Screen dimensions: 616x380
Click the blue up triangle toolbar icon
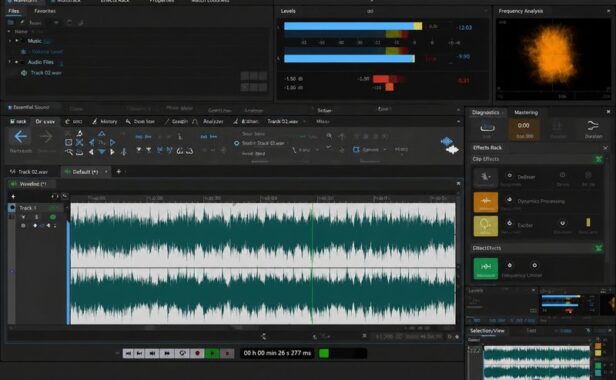(101, 134)
